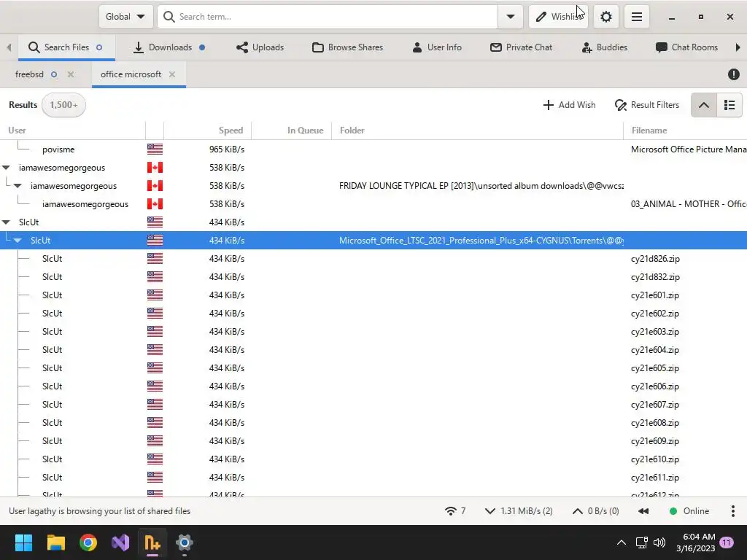Close the freebsd search tab
Viewport: 747px width, 560px height.
tap(71, 74)
